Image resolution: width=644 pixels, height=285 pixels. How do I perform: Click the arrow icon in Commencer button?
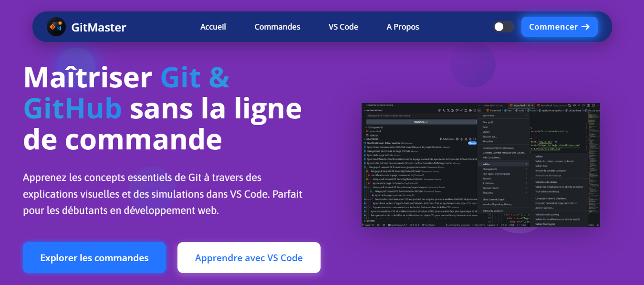585,27
